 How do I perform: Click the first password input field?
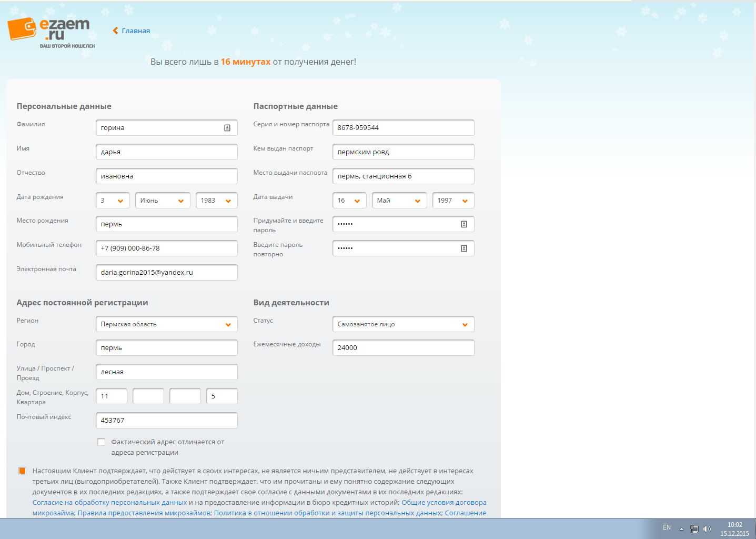tap(404, 224)
